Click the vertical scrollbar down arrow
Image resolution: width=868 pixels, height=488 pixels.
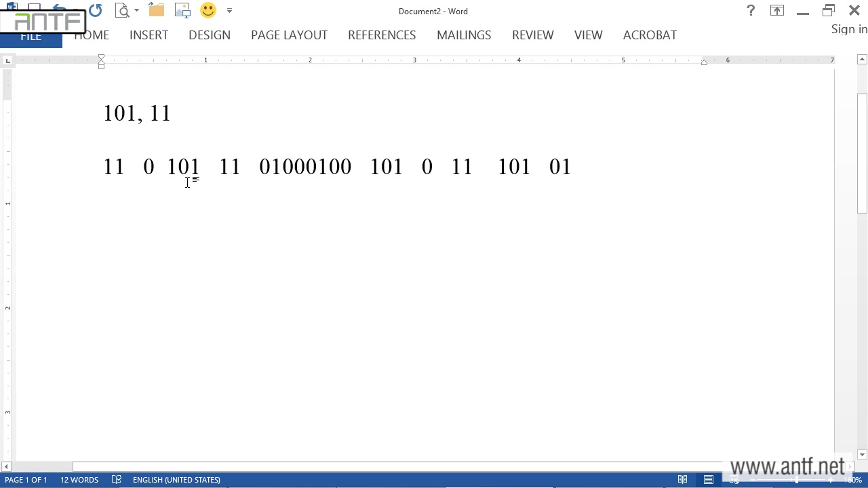pyautogui.click(x=862, y=455)
